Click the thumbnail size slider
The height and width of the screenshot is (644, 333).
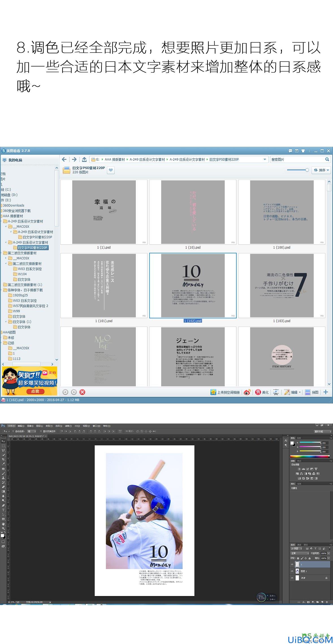(x=298, y=170)
